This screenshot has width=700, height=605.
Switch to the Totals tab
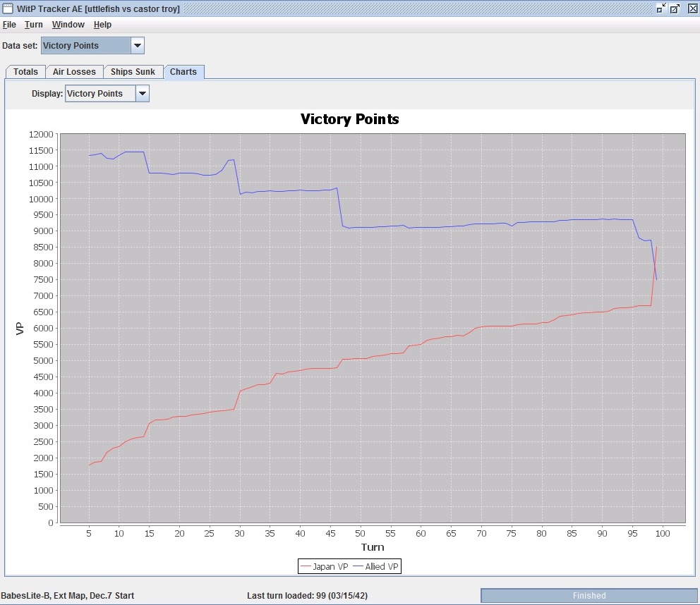tap(25, 72)
